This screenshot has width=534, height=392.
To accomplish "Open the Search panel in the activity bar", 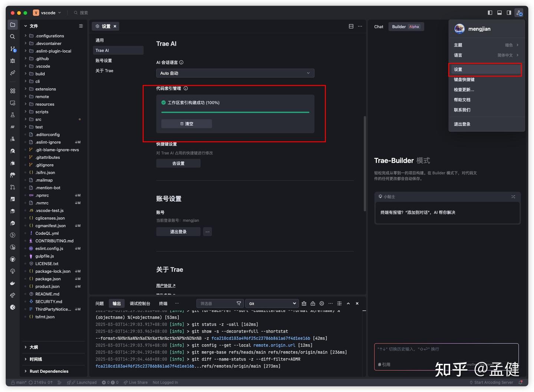I will pos(12,36).
